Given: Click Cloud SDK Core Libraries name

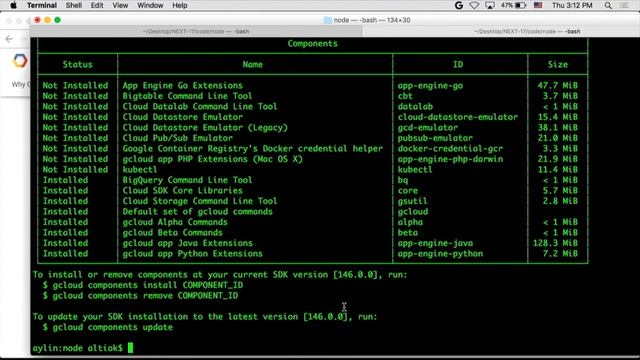Looking at the screenshot, I should 182,191.
